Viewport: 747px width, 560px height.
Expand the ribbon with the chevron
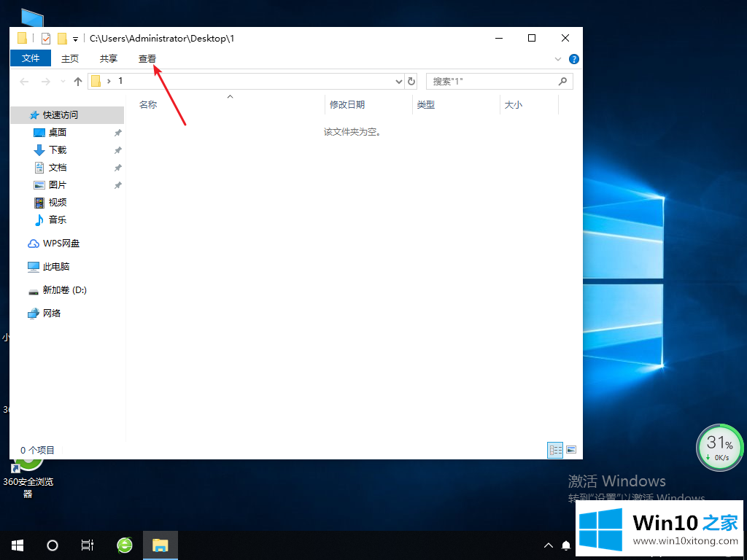click(558, 59)
